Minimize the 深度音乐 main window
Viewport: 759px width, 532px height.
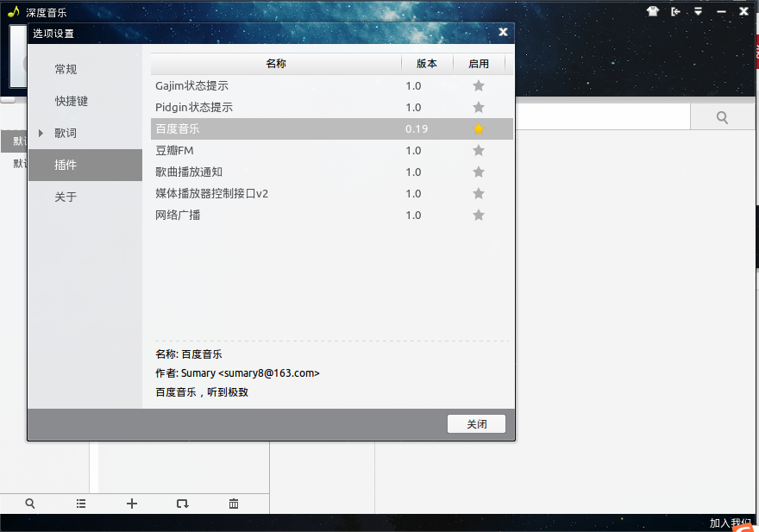click(721, 11)
